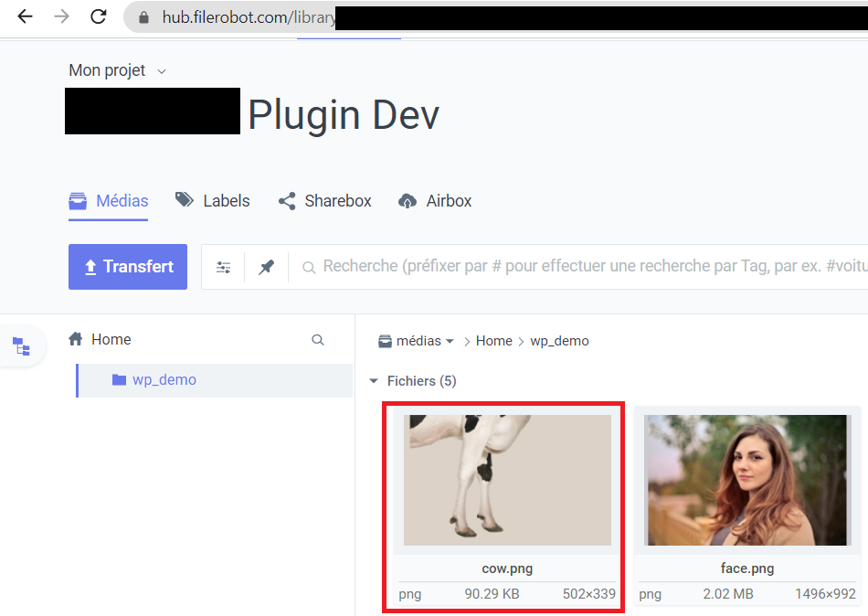This screenshot has width=868, height=616.
Task: Click the face.png file name
Action: (x=747, y=568)
